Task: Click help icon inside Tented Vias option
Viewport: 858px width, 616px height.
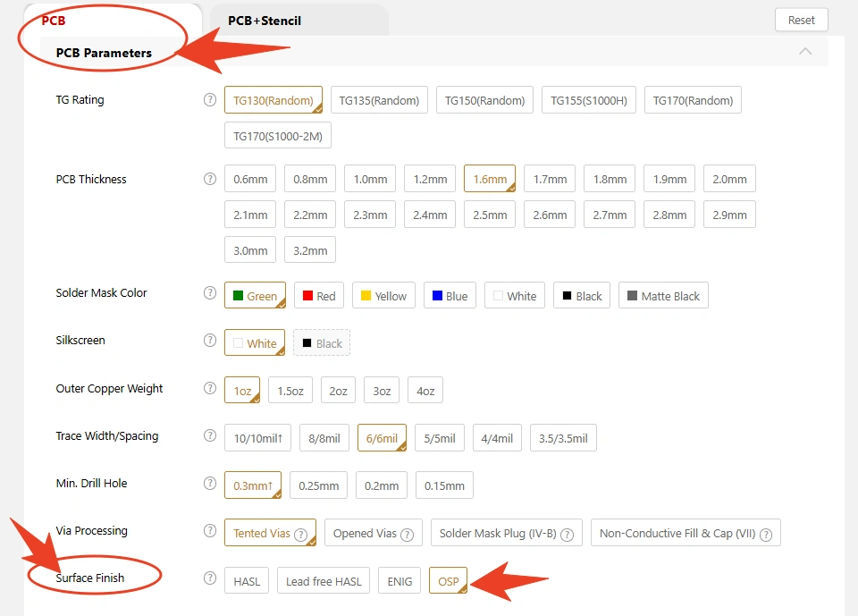Action: tap(301, 535)
